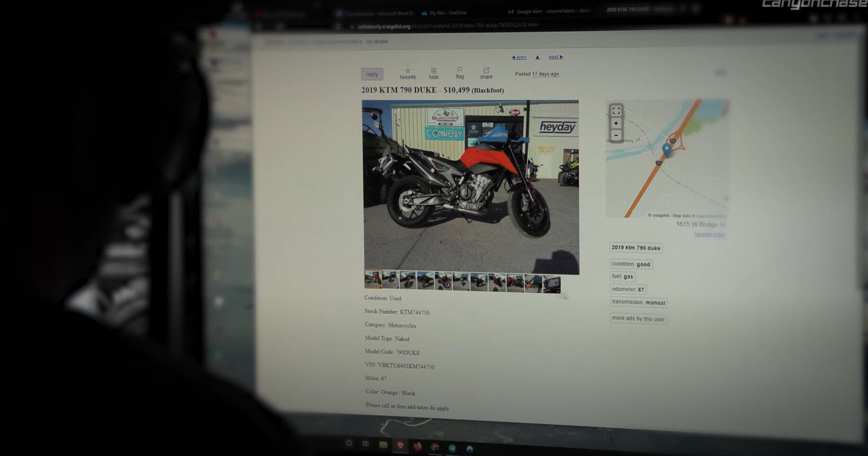Click the 'condition: good' attribute

pos(631,264)
